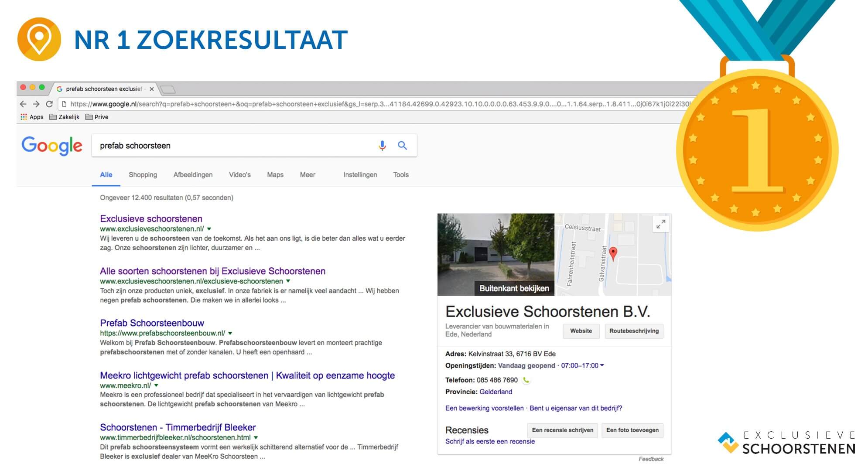868x467 pixels.
Task: Open the Prefab Schoorsteenbouw result
Action: coord(152,323)
